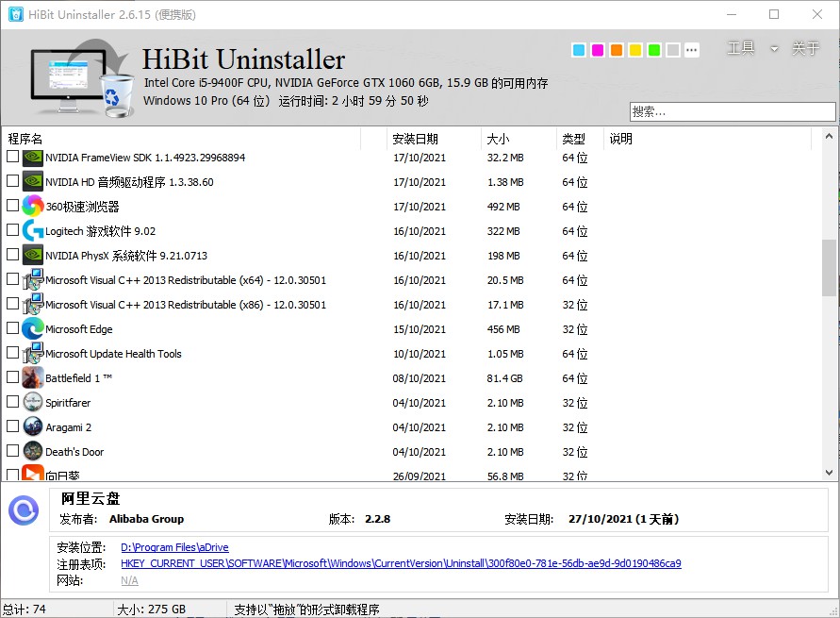840x618 pixels.
Task: Click the NVIDIA HD audio driver icon
Action: tap(33, 182)
